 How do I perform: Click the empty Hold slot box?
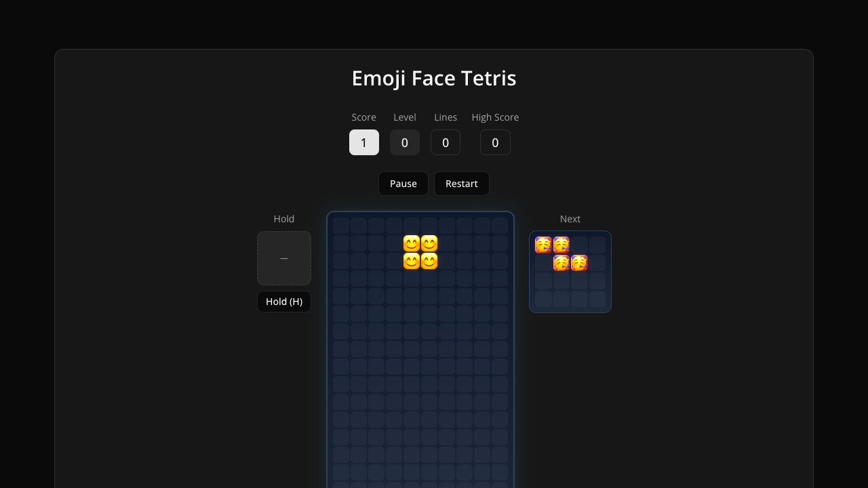click(284, 258)
